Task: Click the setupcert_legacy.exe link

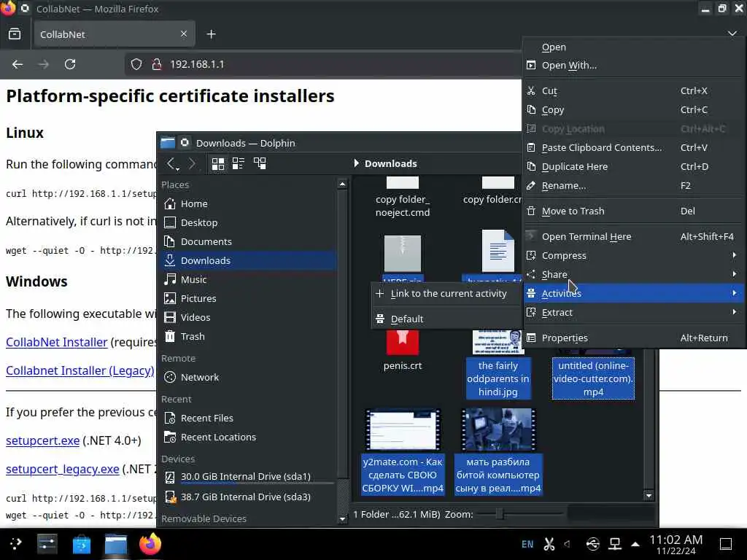Action: coord(63,470)
